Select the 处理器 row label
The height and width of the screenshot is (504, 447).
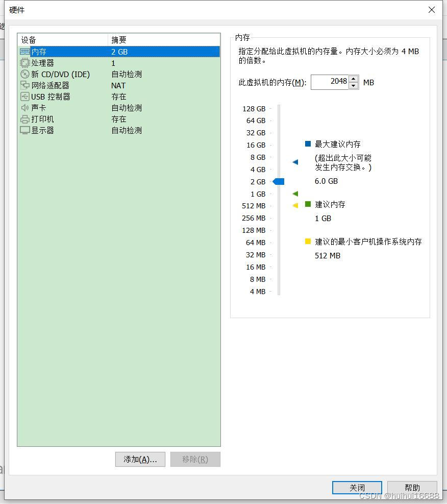coord(43,63)
